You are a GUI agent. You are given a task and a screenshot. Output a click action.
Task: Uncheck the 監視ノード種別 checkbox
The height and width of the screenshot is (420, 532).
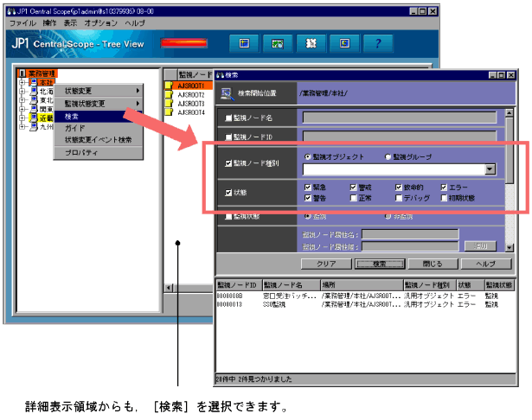(228, 163)
